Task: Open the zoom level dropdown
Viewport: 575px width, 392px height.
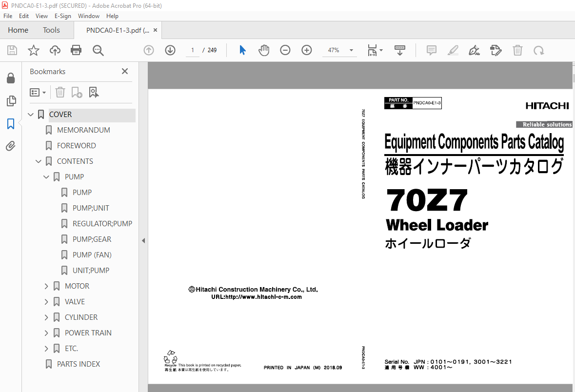Action: (351, 50)
